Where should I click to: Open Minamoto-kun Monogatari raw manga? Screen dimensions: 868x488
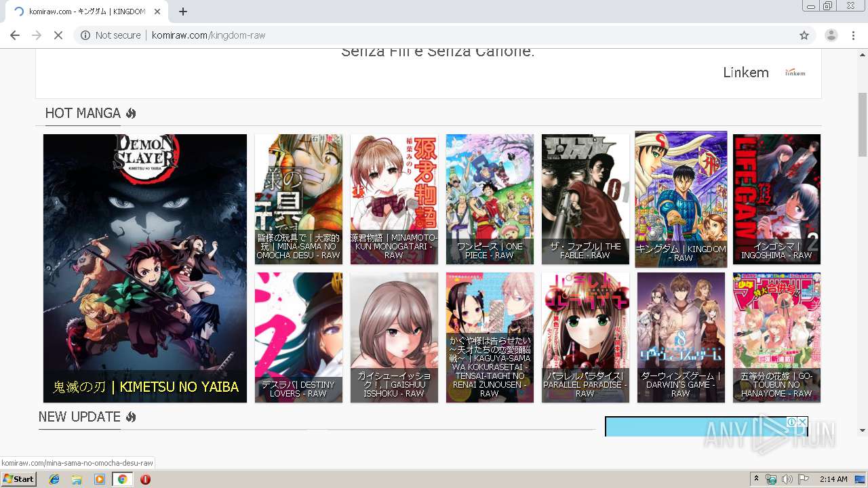click(394, 199)
